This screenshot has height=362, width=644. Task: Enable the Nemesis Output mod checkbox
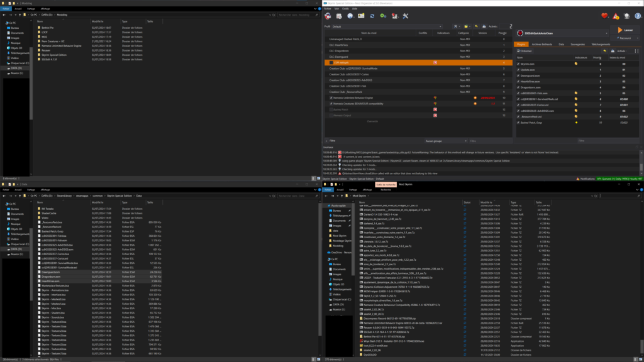[331, 116]
